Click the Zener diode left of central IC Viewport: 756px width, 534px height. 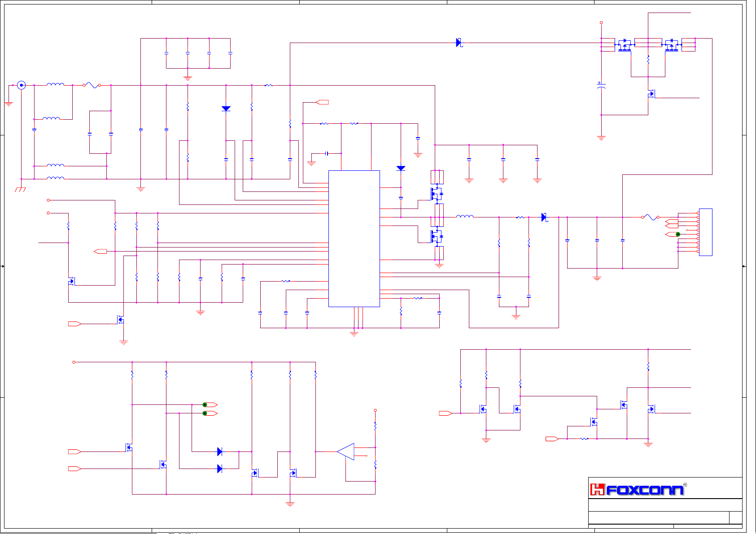[x=226, y=109]
